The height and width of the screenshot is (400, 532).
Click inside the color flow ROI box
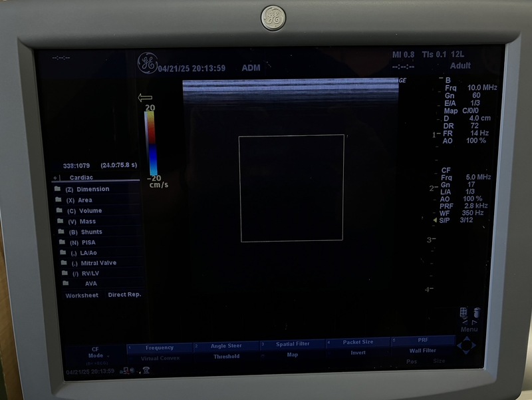point(292,188)
